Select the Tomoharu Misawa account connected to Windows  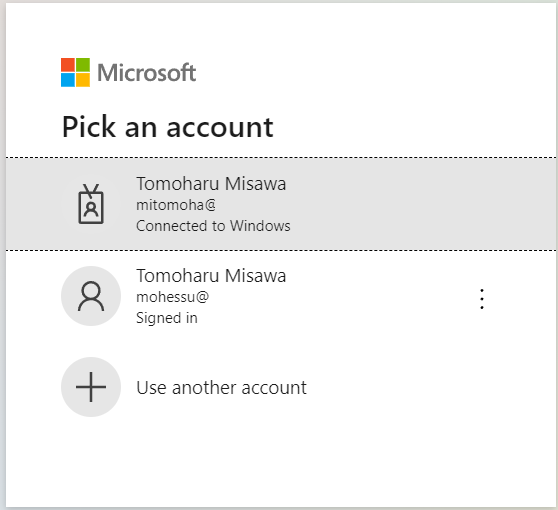click(281, 204)
